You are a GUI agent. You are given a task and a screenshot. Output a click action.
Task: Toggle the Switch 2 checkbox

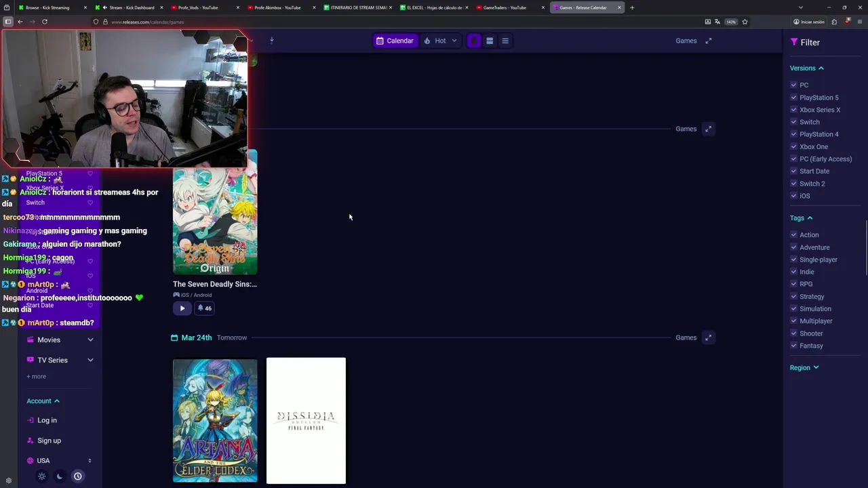point(793,183)
